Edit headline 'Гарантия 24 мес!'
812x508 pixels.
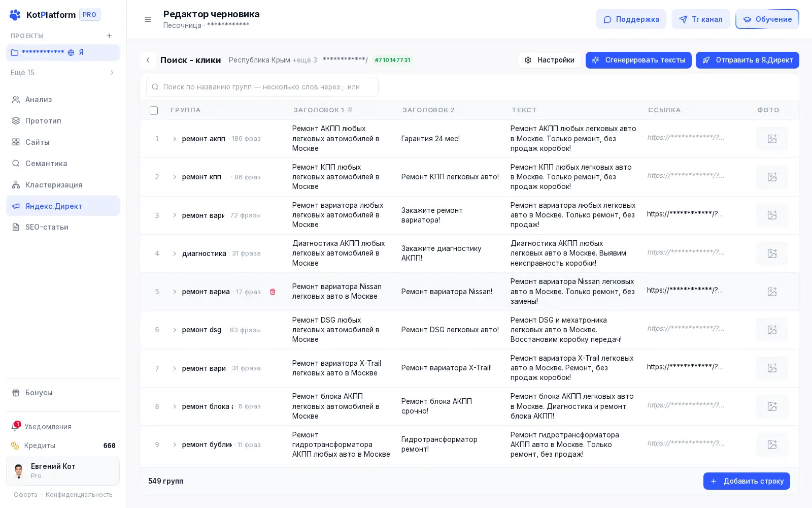[x=430, y=139]
